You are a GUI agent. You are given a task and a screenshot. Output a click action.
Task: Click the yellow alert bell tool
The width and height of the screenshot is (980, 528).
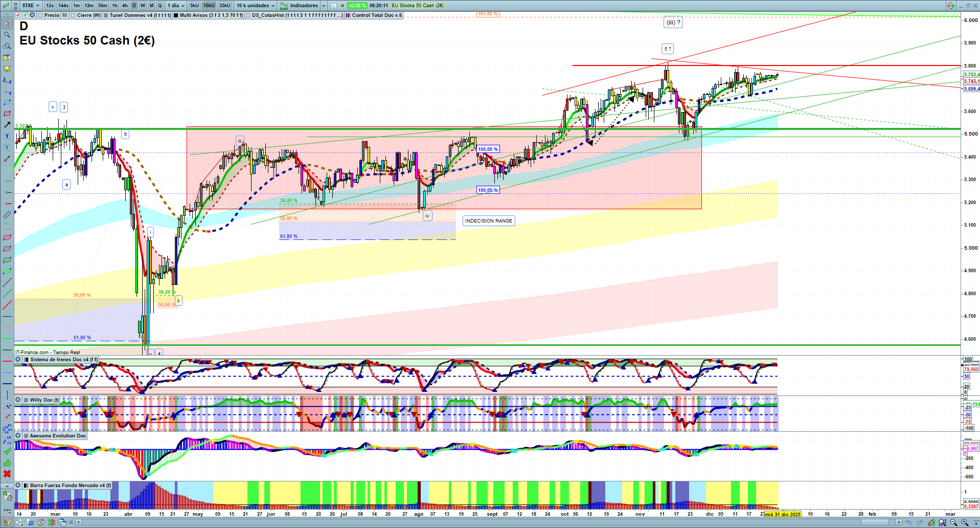[x=7, y=69]
